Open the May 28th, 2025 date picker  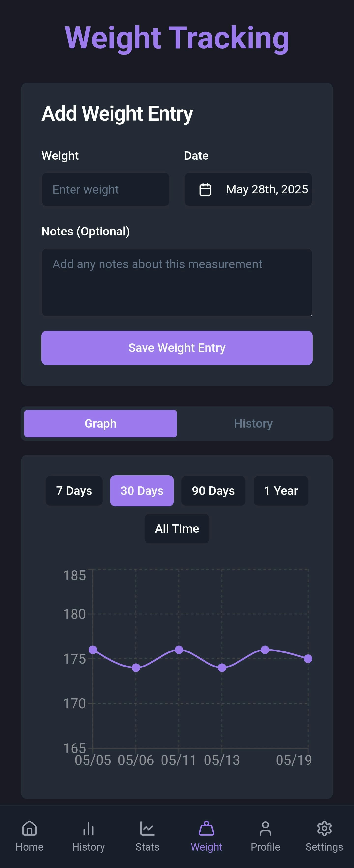coord(248,189)
